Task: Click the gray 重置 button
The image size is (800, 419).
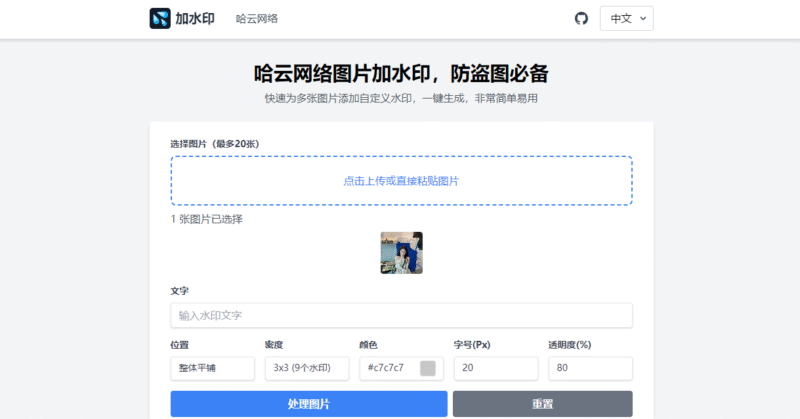Action: click(542, 404)
